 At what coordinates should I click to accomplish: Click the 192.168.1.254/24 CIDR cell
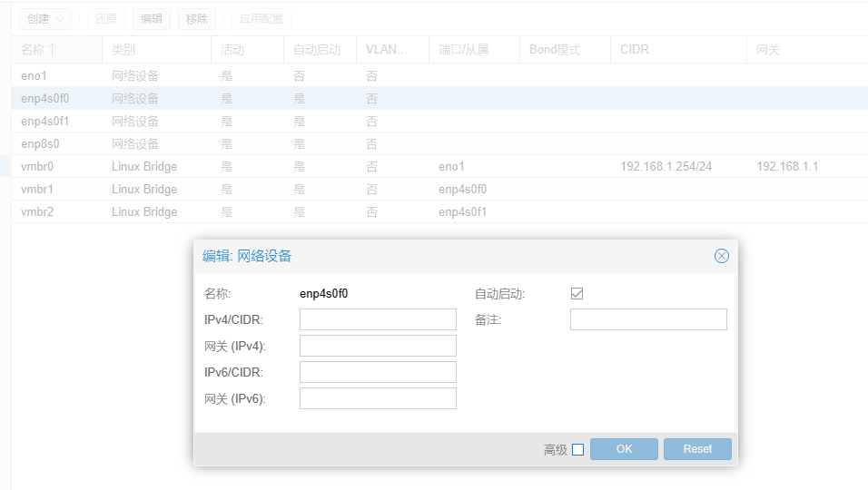(666, 166)
